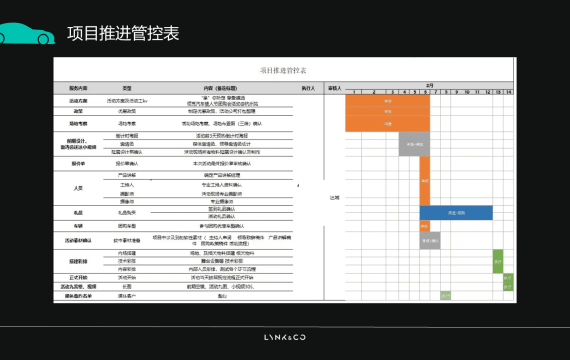The image size is (570, 360).
Task: Select day 14 in the timeline header
Action: pyautogui.click(x=509, y=92)
